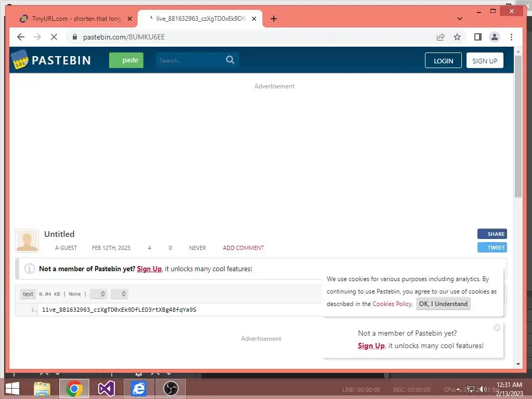Image resolution: width=532 pixels, height=399 pixels.
Task: Dismiss the bottom sign-up popup
Action: point(497,327)
